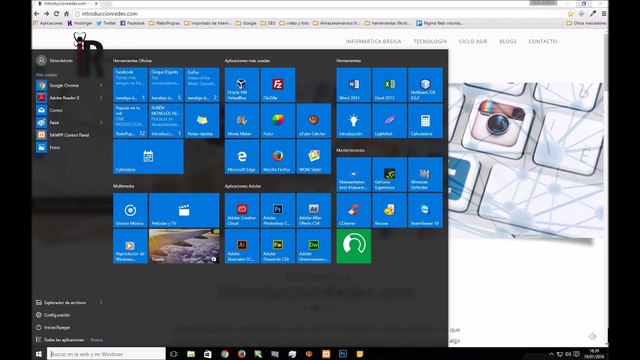Click the Windows Start button
The image size is (640, 360).
pos(39,354)
